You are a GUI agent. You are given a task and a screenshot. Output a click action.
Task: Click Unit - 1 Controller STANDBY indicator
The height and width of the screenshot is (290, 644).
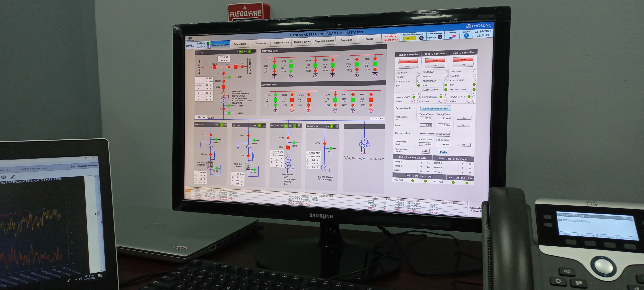446,76
